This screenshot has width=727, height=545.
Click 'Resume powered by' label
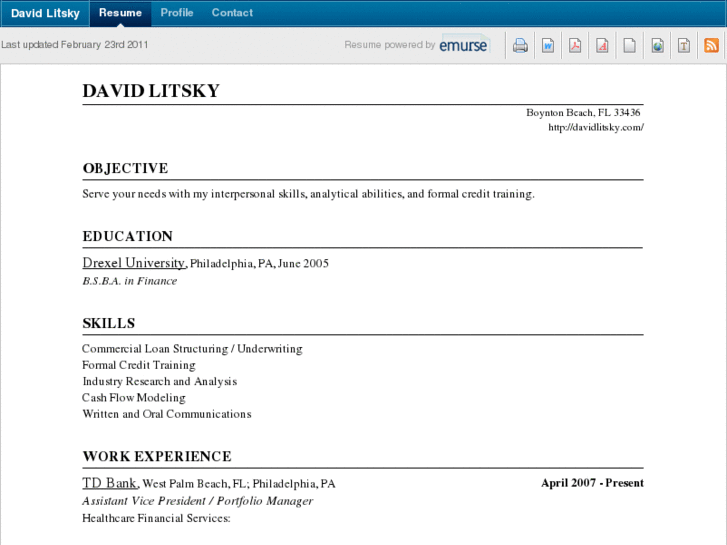[x=389, y=45]
